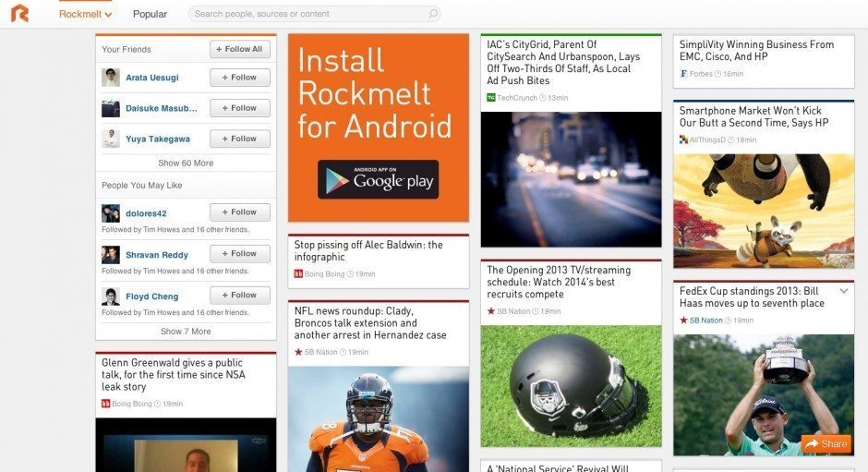The width and height of the screenshot is (868, 472).
Task: Click Share on the golf trophy photo
Action: (826, 444)
